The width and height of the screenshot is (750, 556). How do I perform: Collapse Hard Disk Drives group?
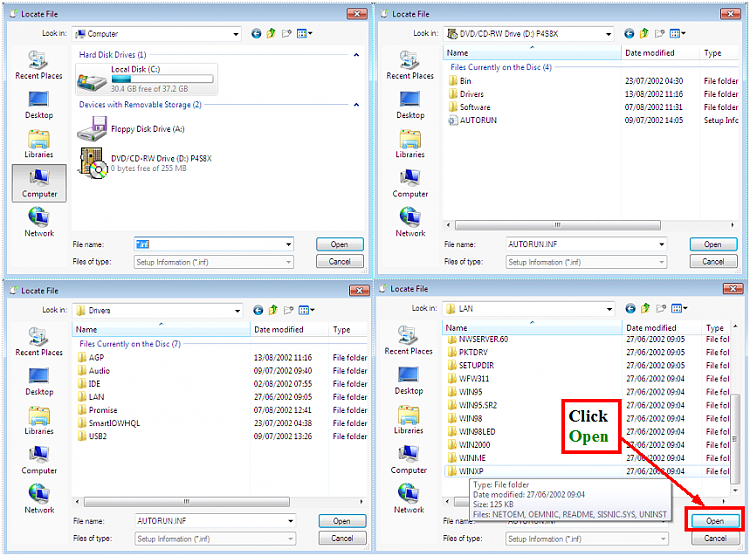coord(356,55)
